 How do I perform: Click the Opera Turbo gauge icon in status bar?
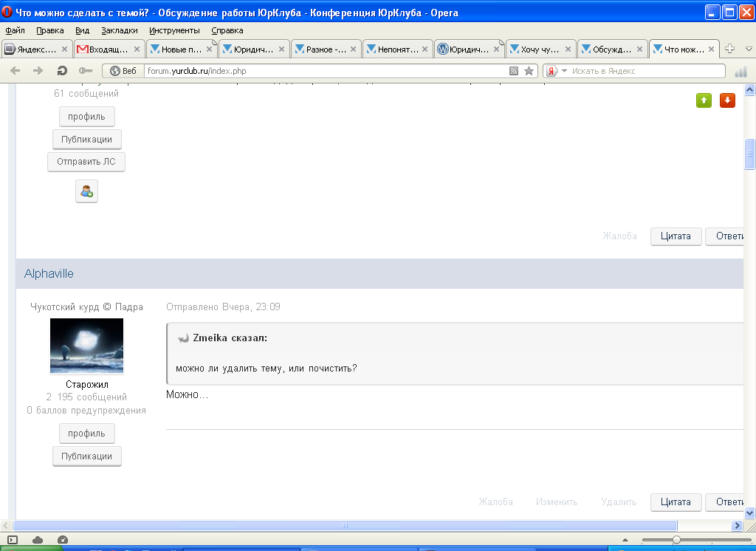point(63,540)
